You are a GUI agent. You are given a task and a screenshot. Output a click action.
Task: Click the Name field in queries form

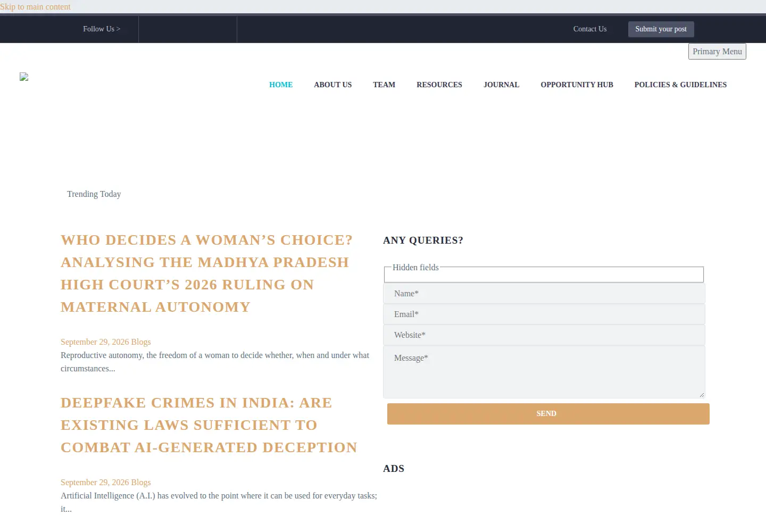pos(544,294)
